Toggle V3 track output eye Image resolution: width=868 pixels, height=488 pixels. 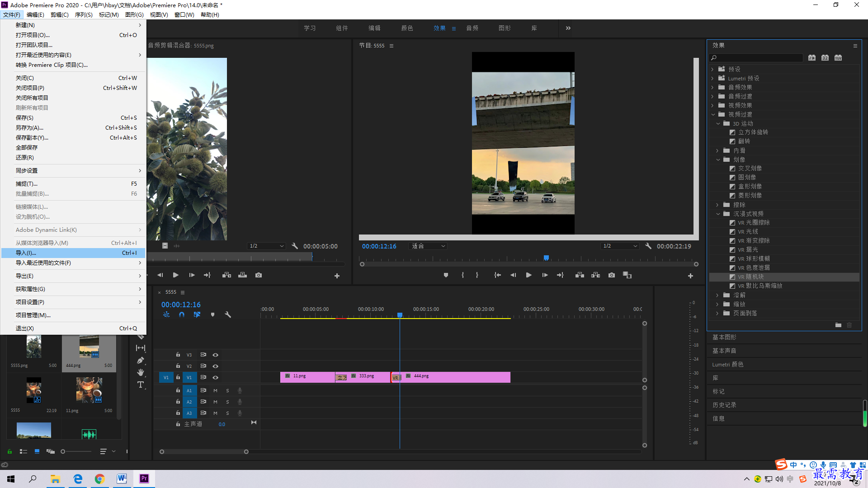pyautogui.click(x=216, y=355)
